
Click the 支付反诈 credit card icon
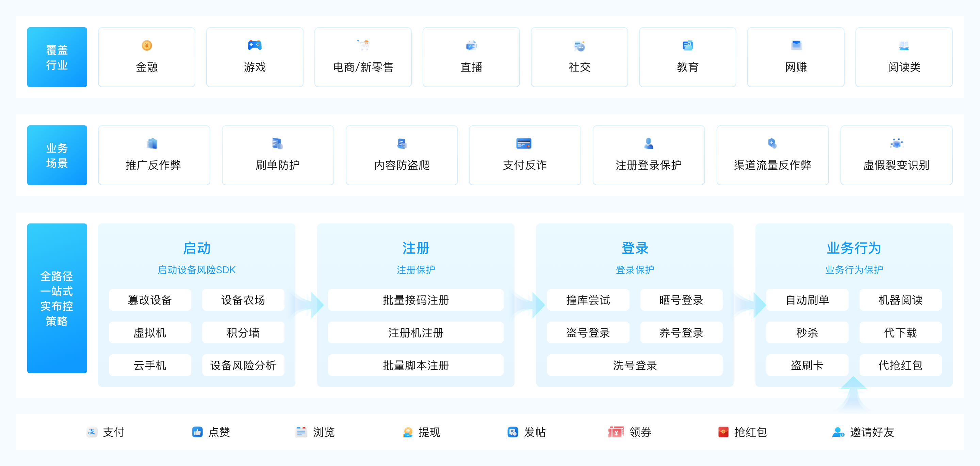(524, 143)
